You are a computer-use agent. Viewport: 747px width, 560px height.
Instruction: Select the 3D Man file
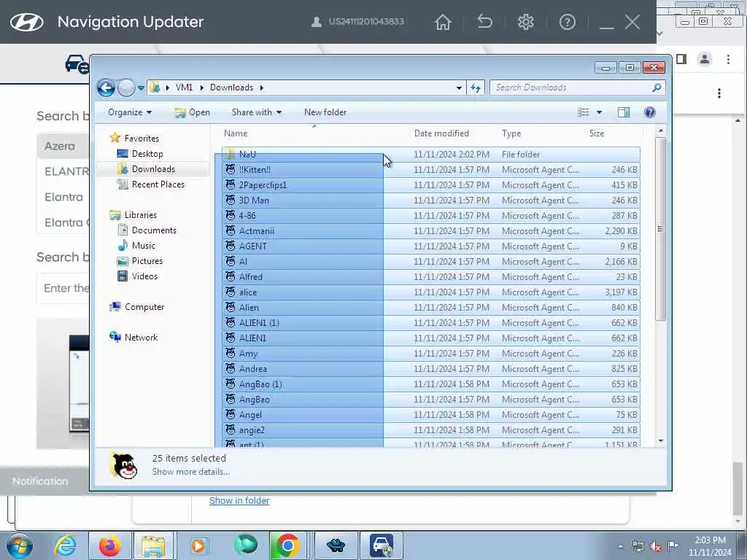(430, 201)
